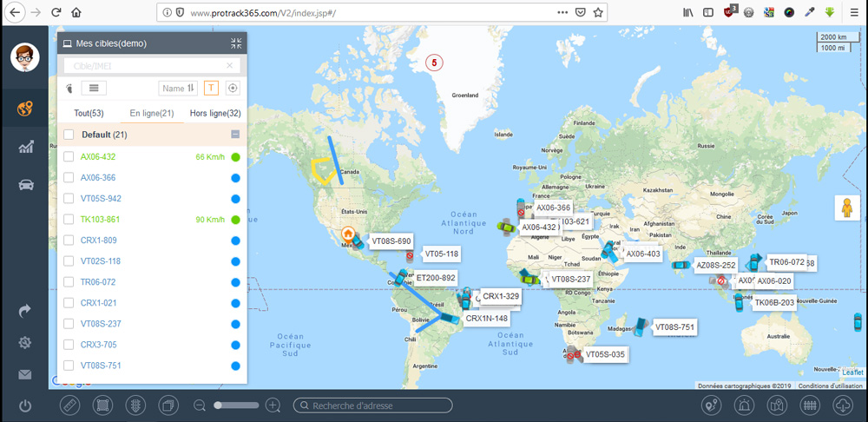Click the green download arrow extension

pyautogui.click(x=829, y=12)
